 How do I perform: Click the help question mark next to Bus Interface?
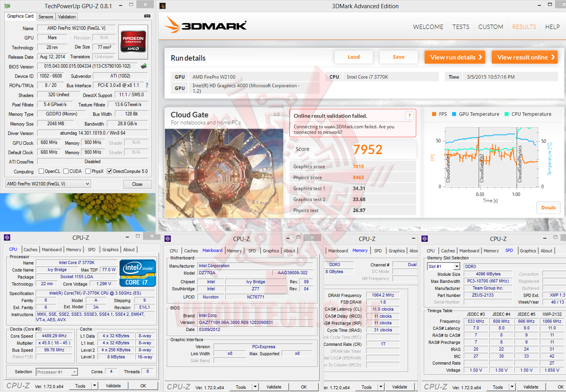(x=146, y=85)
